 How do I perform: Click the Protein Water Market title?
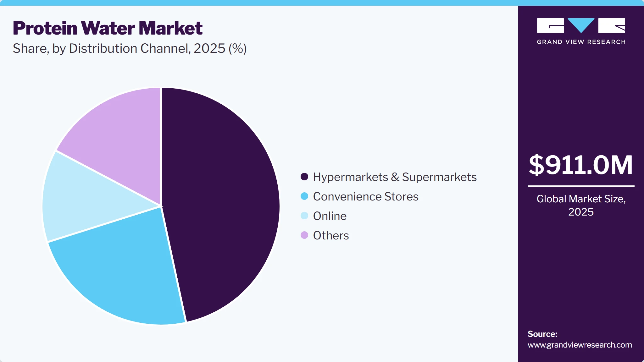point(108,28)
